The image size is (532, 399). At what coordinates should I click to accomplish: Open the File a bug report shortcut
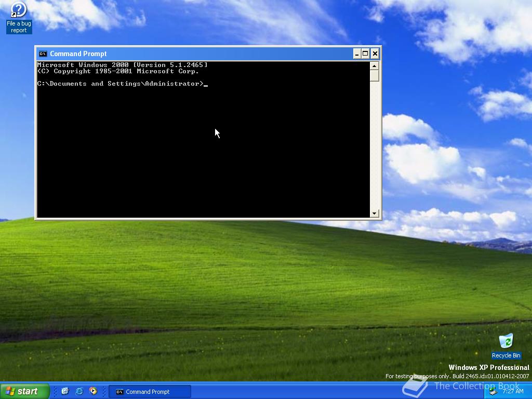(19, 18)
